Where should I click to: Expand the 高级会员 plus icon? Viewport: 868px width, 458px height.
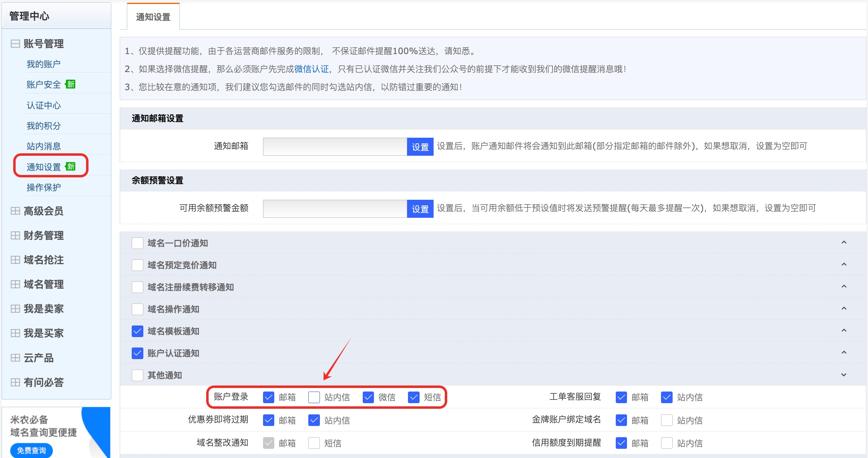point(15,211)
